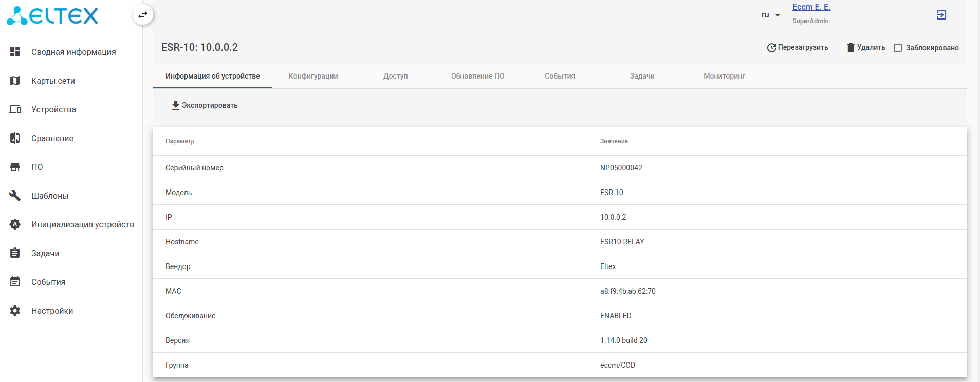Toggle the Заблокировано checkbox
Screen dimensions: 980x382
898,48
